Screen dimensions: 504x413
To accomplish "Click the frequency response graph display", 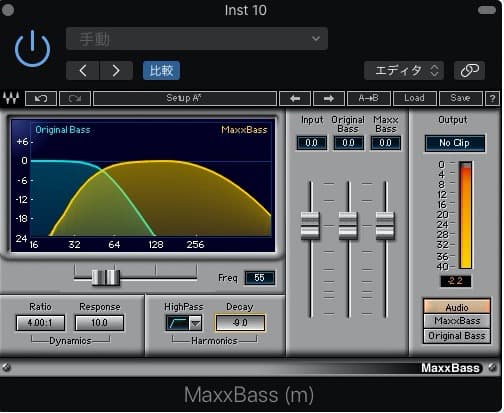I will tap(143, 185).
